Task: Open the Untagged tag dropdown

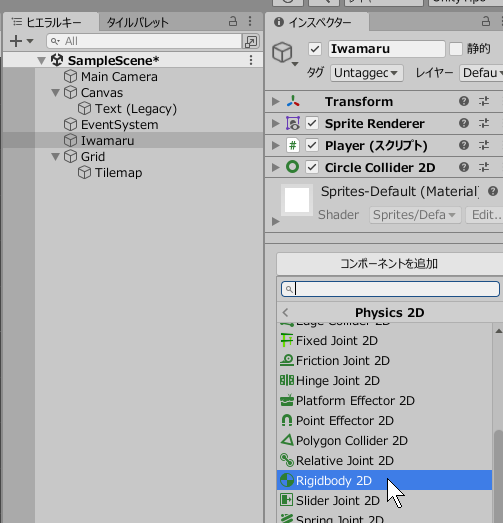Action: 367,73
